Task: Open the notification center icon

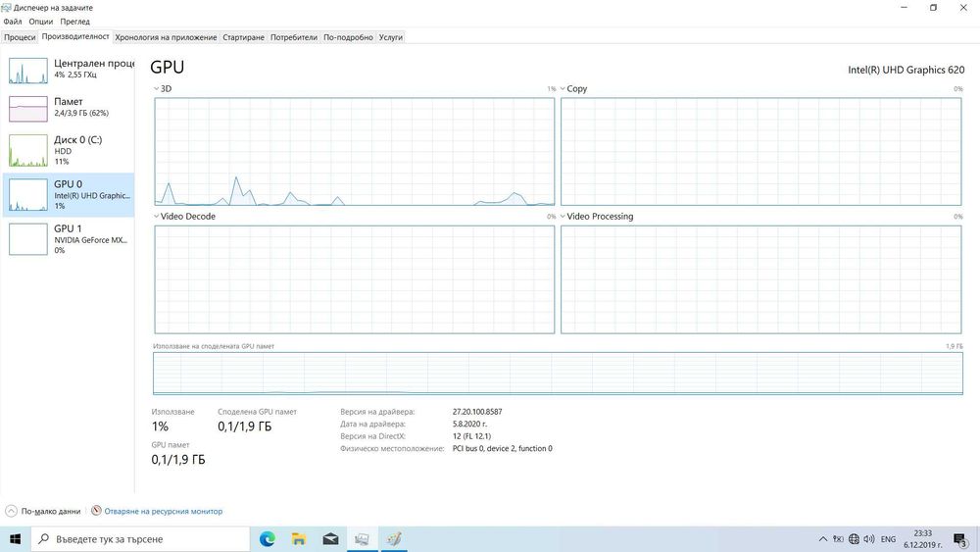Action: click(x=961, y=539)
